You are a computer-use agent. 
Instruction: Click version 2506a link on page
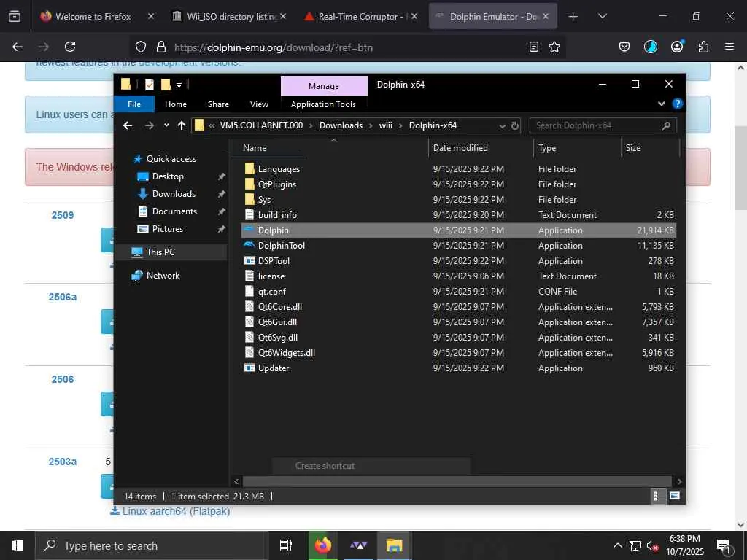click(63, 297)
